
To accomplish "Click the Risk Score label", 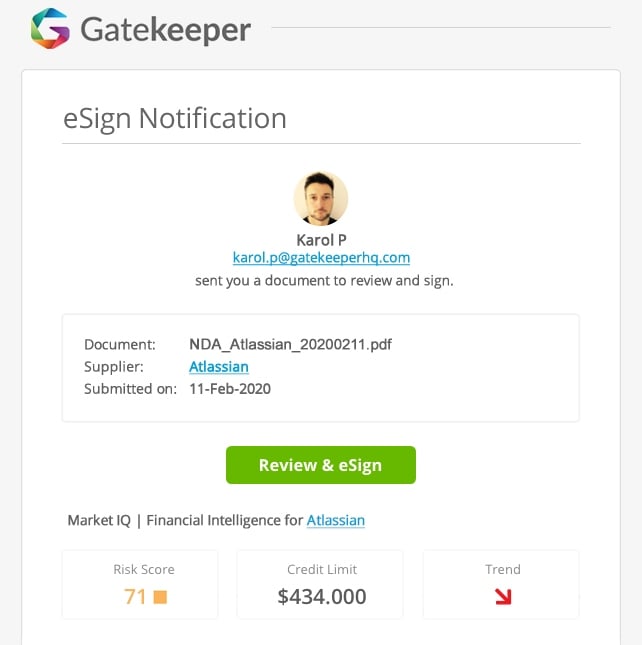I will coord(144,569).
